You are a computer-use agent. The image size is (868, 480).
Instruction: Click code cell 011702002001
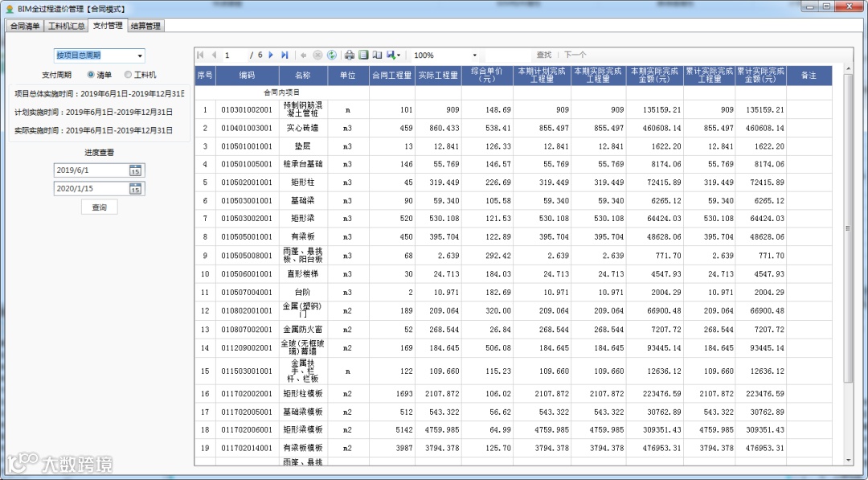[247, 394]
